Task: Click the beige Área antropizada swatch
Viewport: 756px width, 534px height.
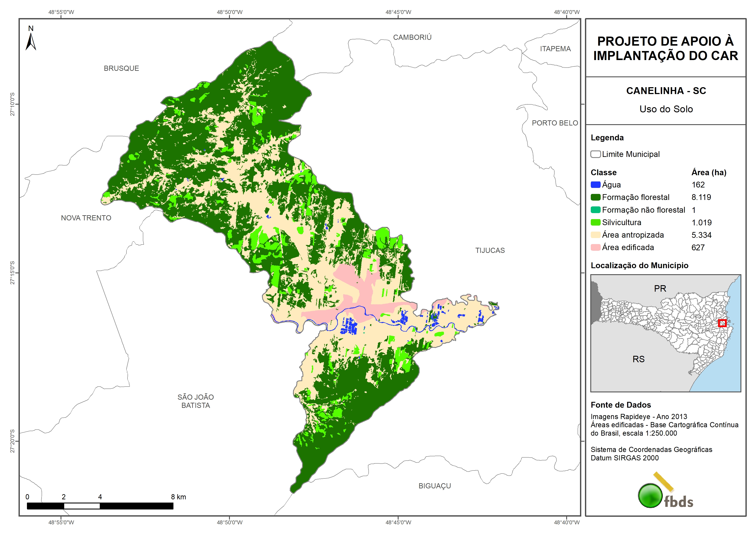Action: [595, 235]
